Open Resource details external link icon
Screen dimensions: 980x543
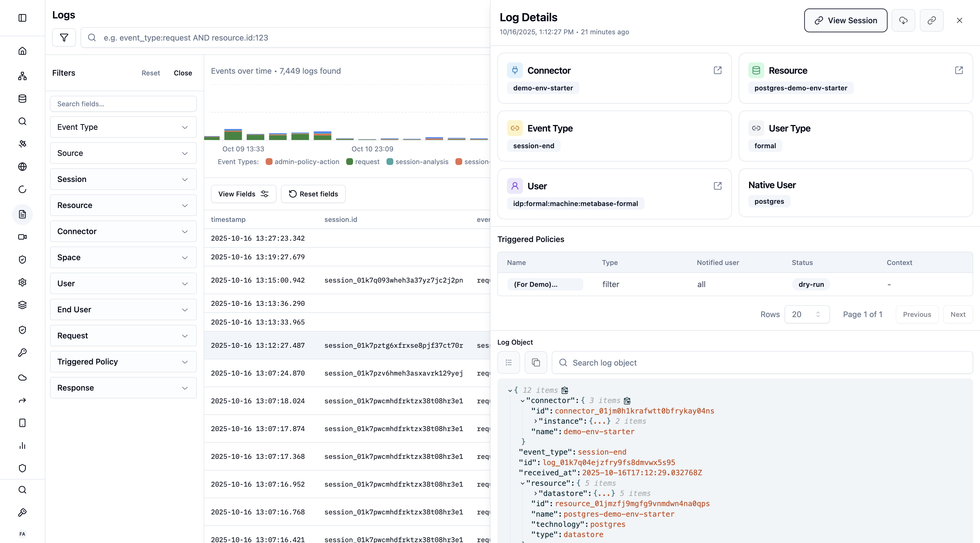click(959, 70)
